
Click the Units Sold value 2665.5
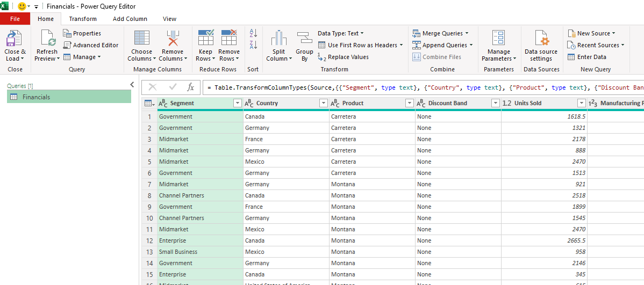[x=544, y=240]
